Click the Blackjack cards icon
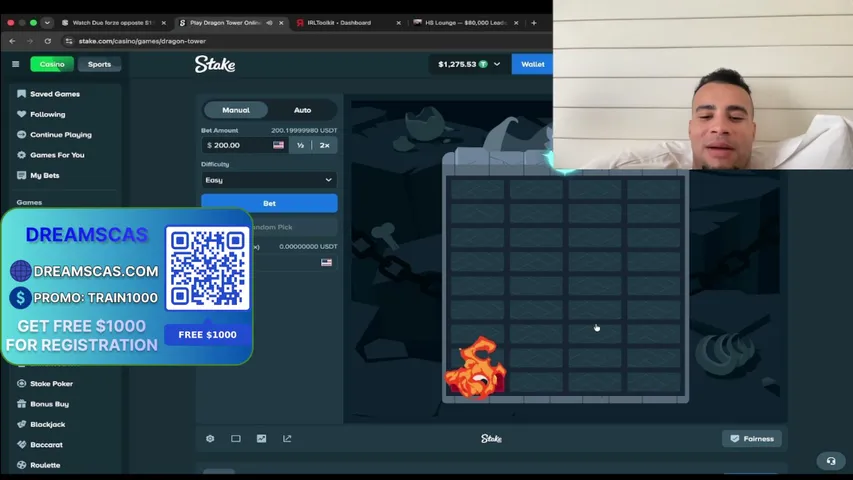The height and width of the screenshot is (480, 853). tap(21, 424)
